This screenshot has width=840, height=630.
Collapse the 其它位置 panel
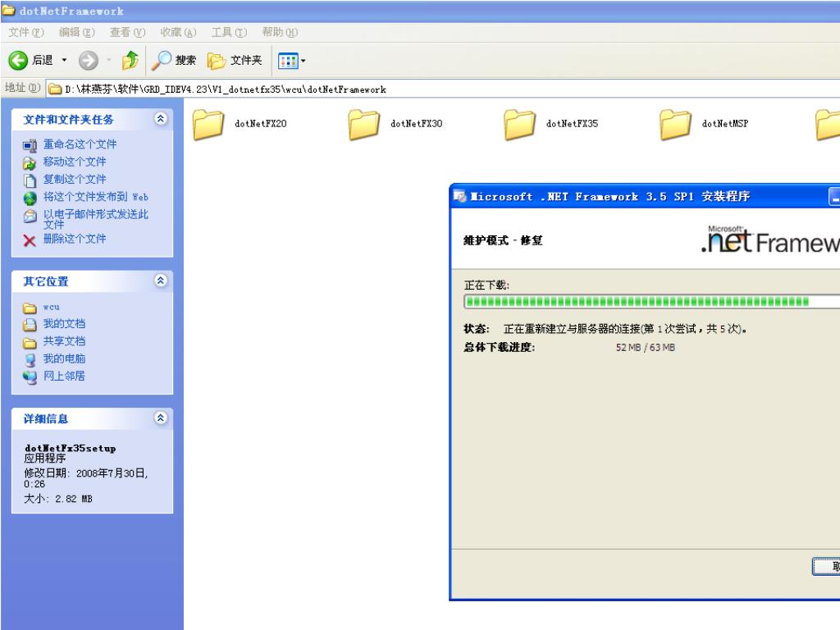[x=160, y=281]
